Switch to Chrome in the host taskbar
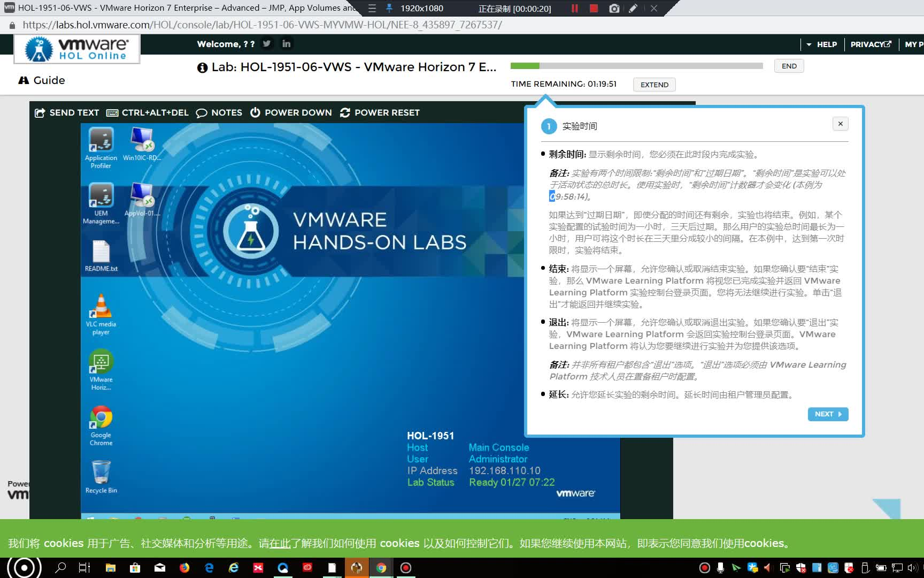The width and height of the screenshot is (924, 578). pos(381,567)
